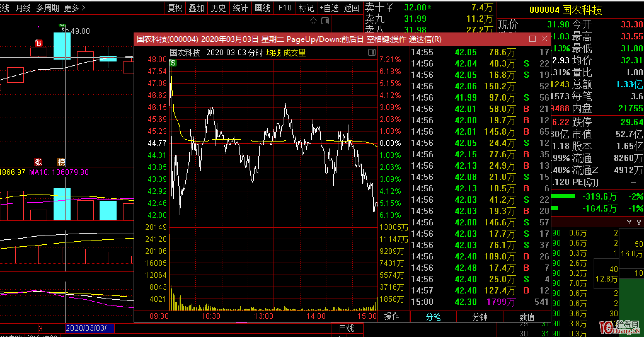The image size is (644, 337).
Task: Click the 榜 badge on the K-line chart
Action: pos(61,162)
